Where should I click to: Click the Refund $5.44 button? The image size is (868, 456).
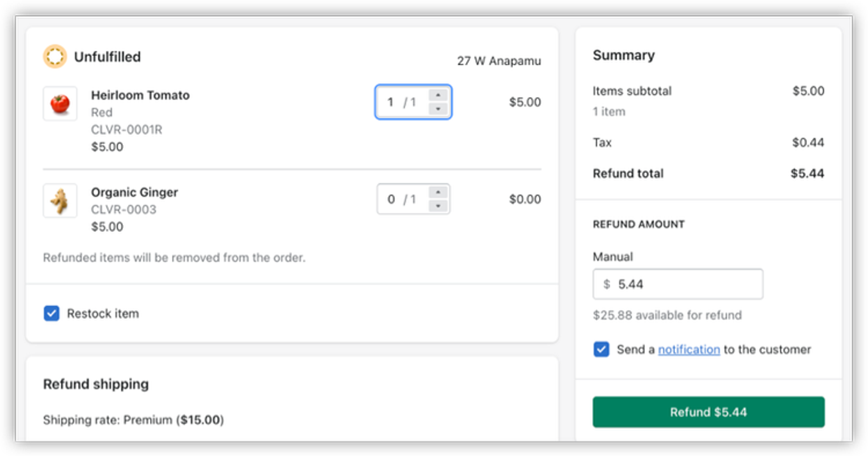708,412
